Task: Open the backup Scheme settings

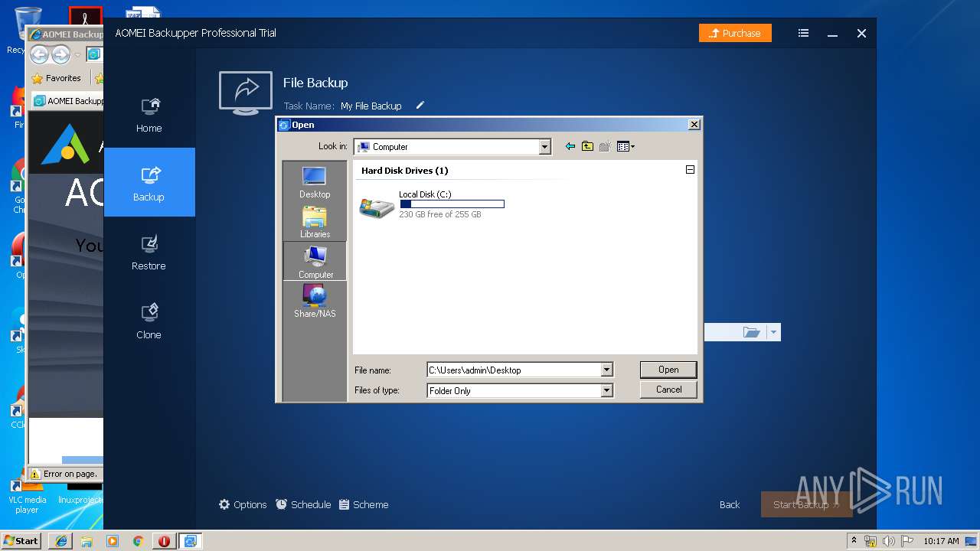Action: coord(364,504)
